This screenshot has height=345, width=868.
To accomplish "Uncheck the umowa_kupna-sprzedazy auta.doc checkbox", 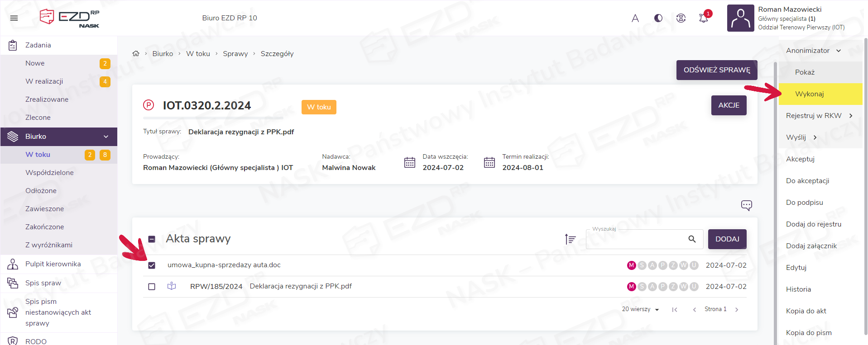I will click(x=152, y=265).
